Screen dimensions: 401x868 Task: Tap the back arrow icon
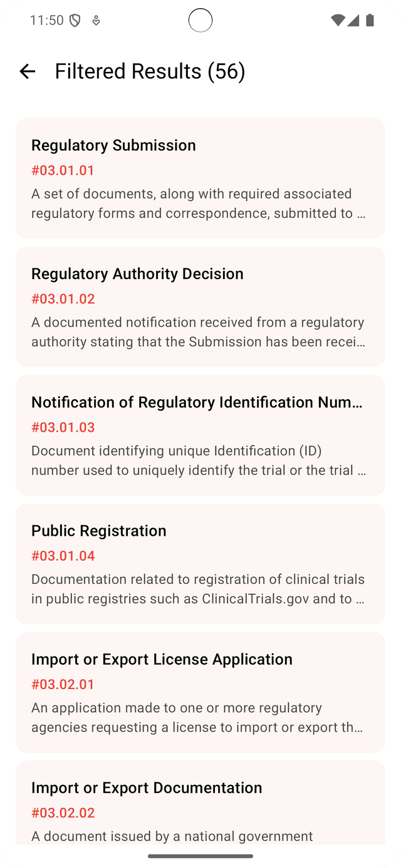(28, 71)
